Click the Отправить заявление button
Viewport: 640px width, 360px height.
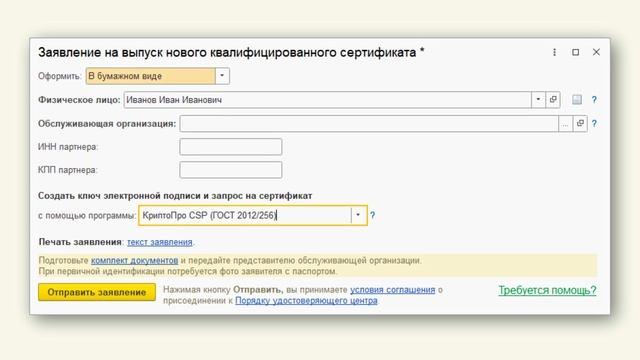click(x=97, y=292)
